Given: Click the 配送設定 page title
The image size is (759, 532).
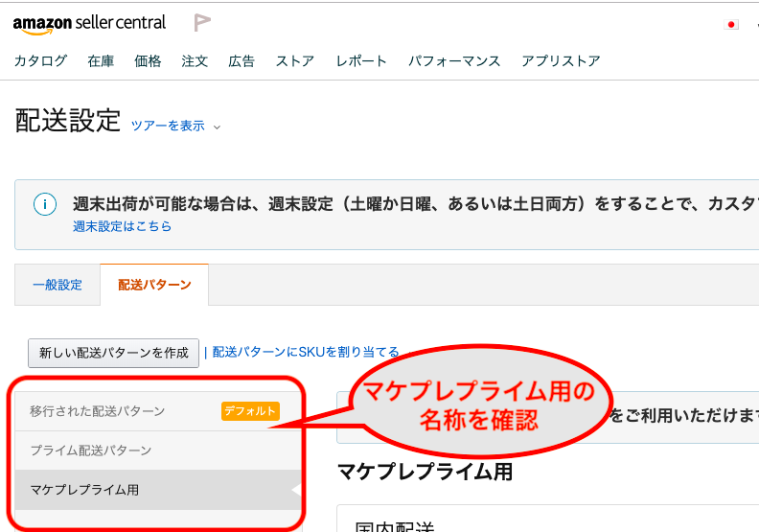Looking at the screenshot, I should click(68, 120).
